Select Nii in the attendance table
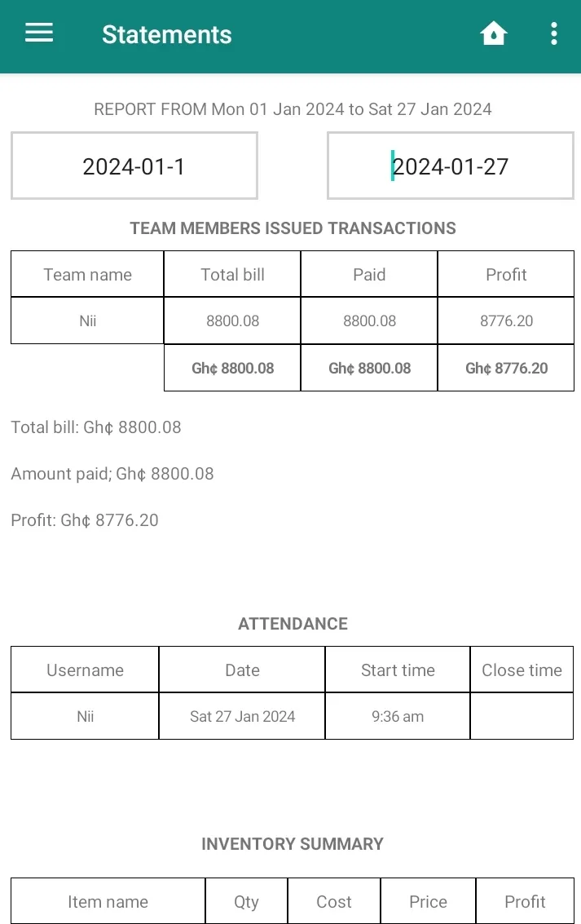This screenshot has height=924, width=581. coord(86,716)
